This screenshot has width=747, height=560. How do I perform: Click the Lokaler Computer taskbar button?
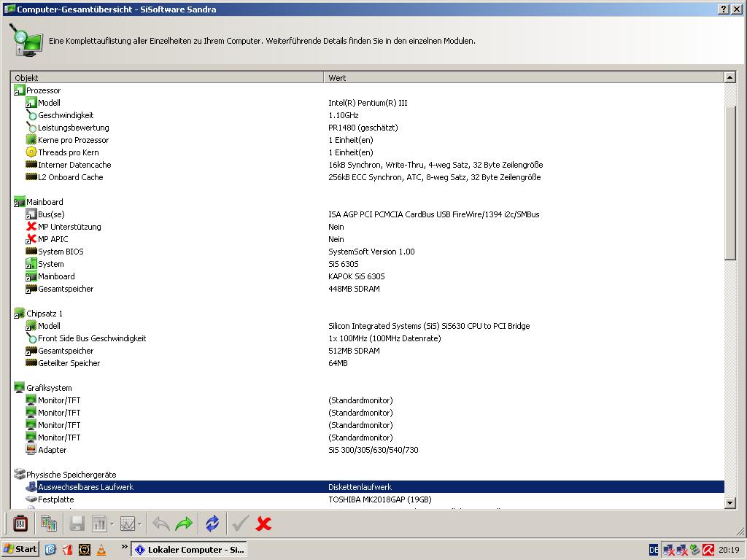[x=189, y=549]
